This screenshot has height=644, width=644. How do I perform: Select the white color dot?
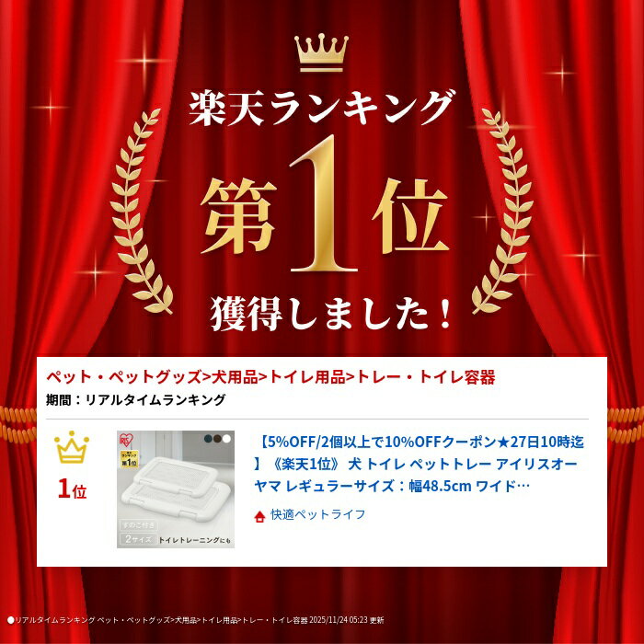tap(226, 439)
